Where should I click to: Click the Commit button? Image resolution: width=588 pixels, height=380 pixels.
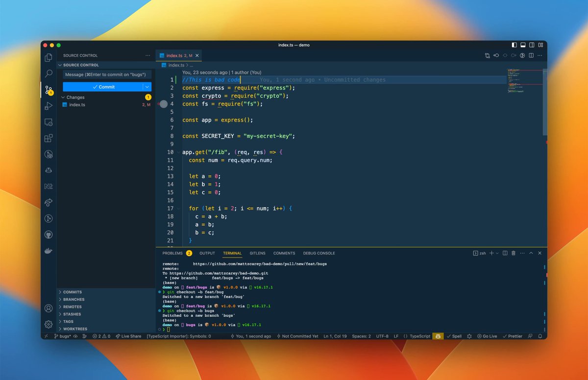coord(103,87)
